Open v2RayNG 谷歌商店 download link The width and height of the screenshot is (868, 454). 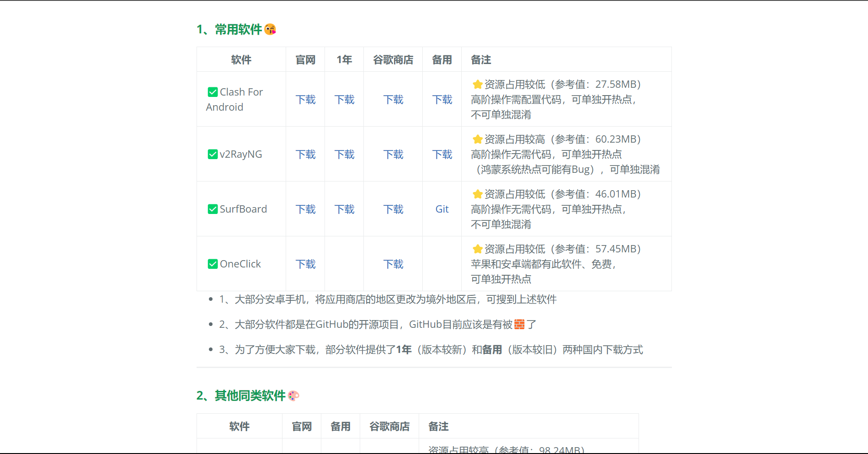tap(393, 154)
